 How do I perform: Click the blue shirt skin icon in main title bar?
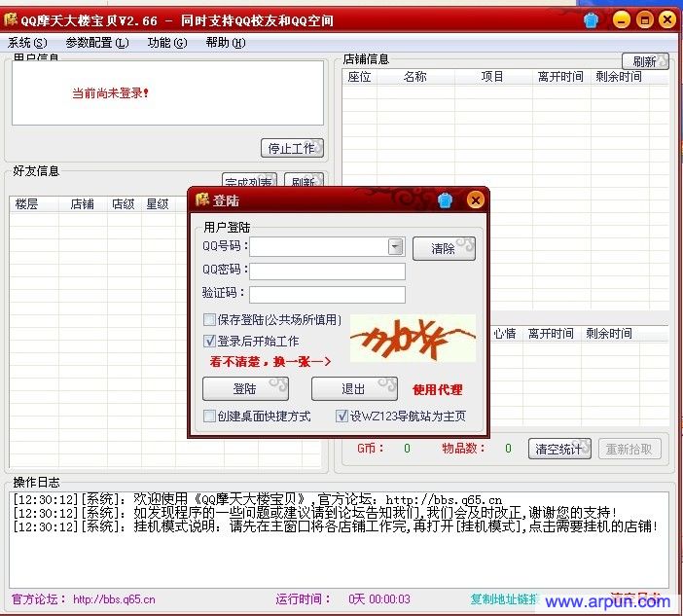pyautogui.click(x=592, y=20)
